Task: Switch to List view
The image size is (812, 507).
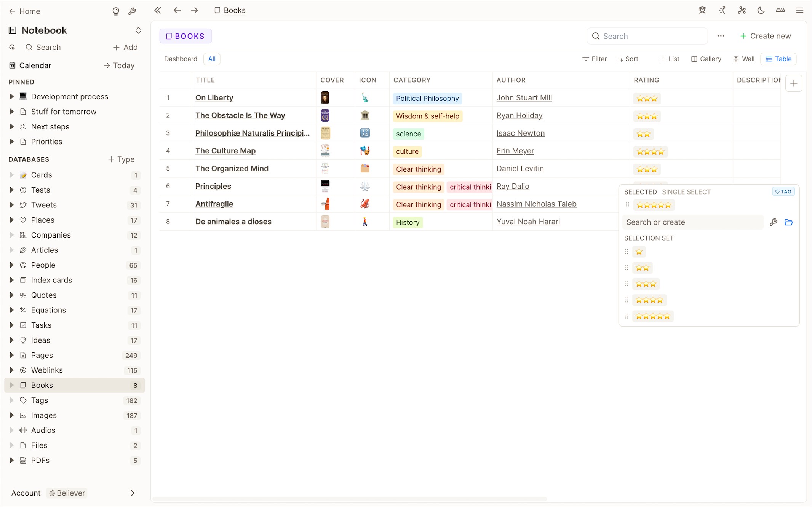Action: tap(669, 59)
